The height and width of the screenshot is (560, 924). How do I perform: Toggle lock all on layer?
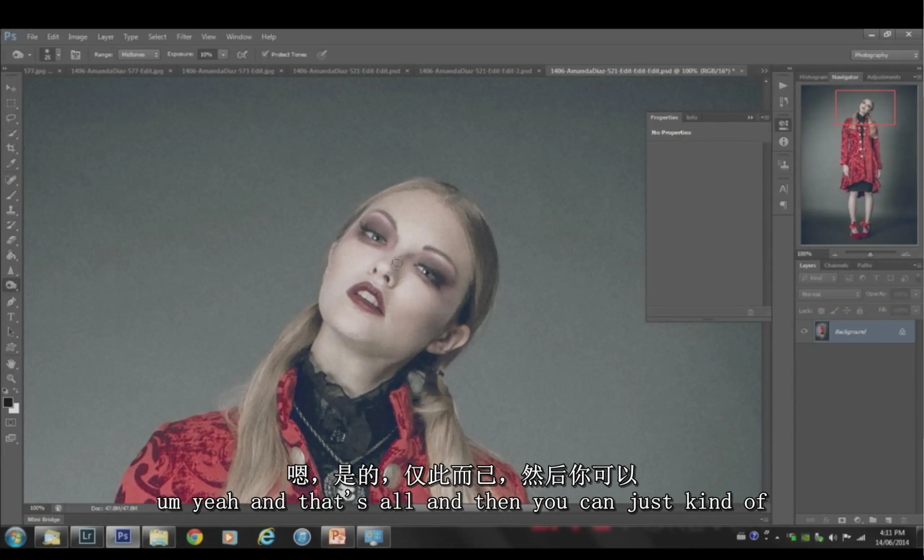859,311
